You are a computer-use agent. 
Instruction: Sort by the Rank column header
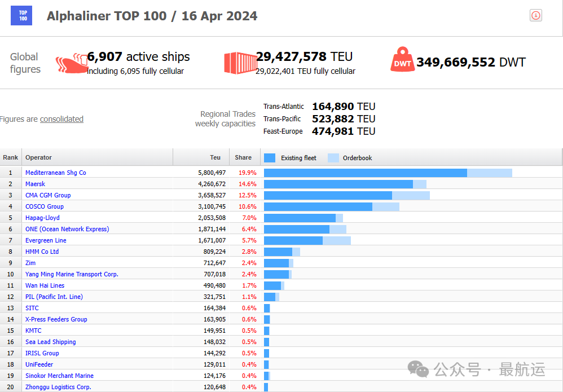pos(10,157)
